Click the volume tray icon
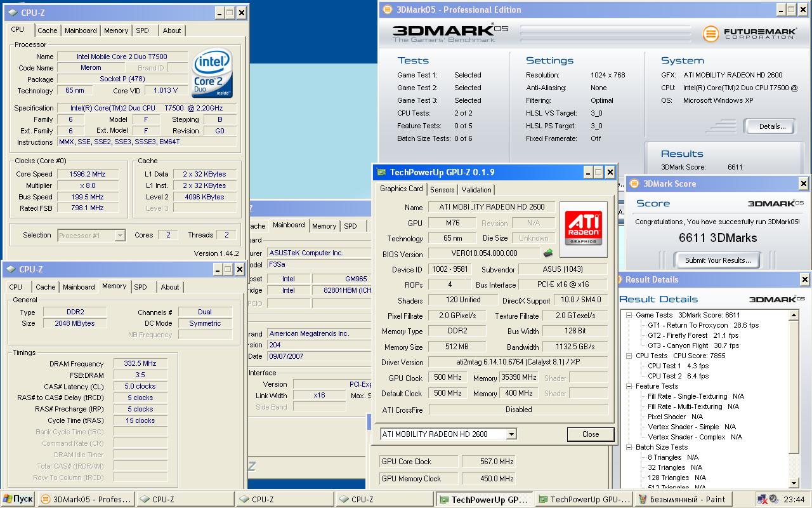Viewport: 812px width, 508px height. point(773,499)
